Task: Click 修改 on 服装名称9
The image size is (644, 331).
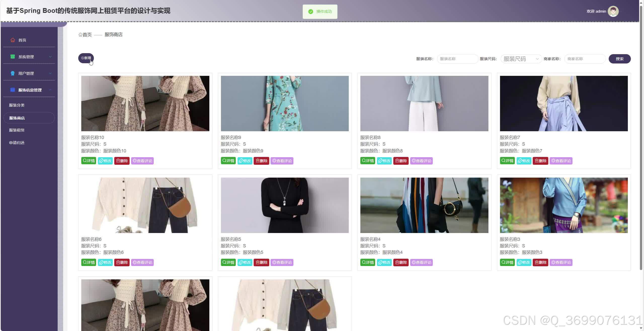Action: (245, 161)
